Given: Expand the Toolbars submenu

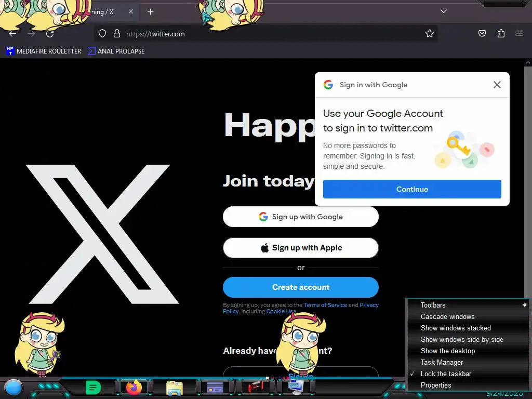Looking at the screenshot, I should tap(468, 305).
